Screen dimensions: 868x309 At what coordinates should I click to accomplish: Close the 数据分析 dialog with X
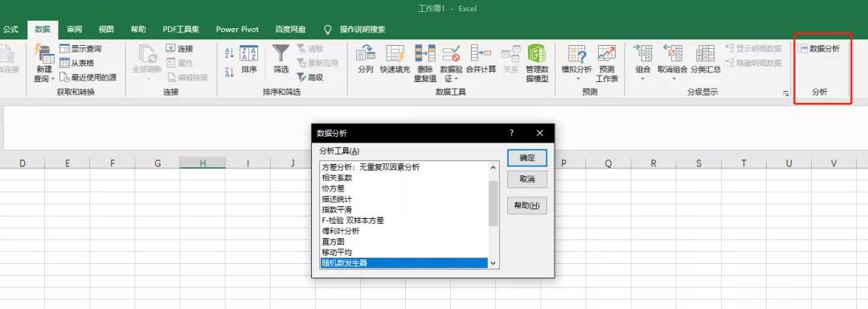[540, 133]
